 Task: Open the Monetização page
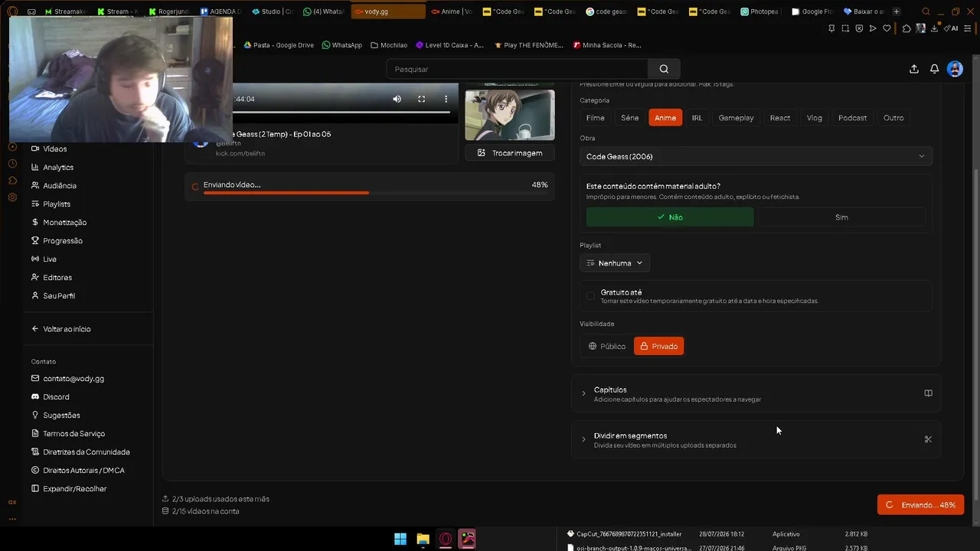[59, 222]
